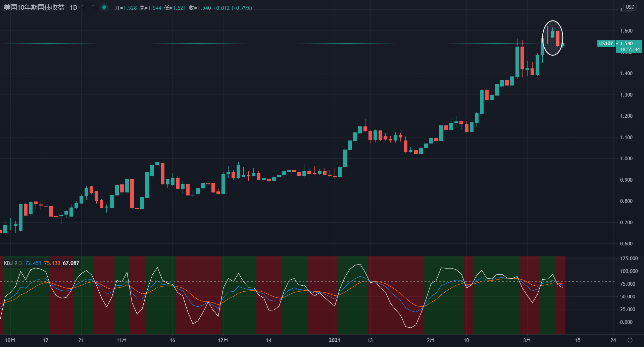Click the 1.540 current price tag
This screenshot has height=347, width=644.
[x=626, y=44]
